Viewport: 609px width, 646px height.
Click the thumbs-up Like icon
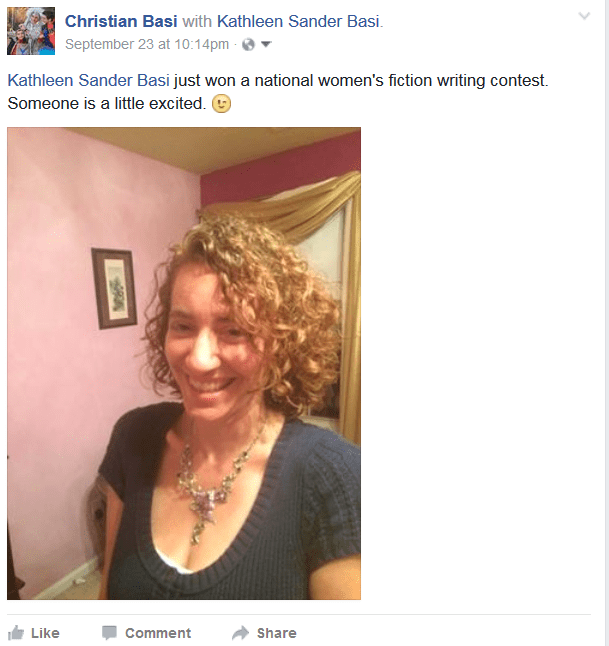16,633
